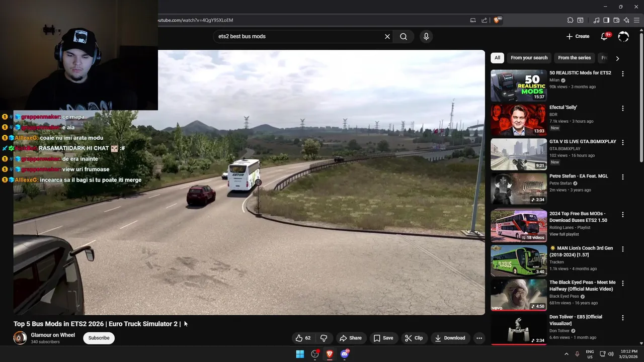This screenshot has width=644, height=362.
Task: Open options menu for Efectul 'Selly' video
Action: coord(623,108)
